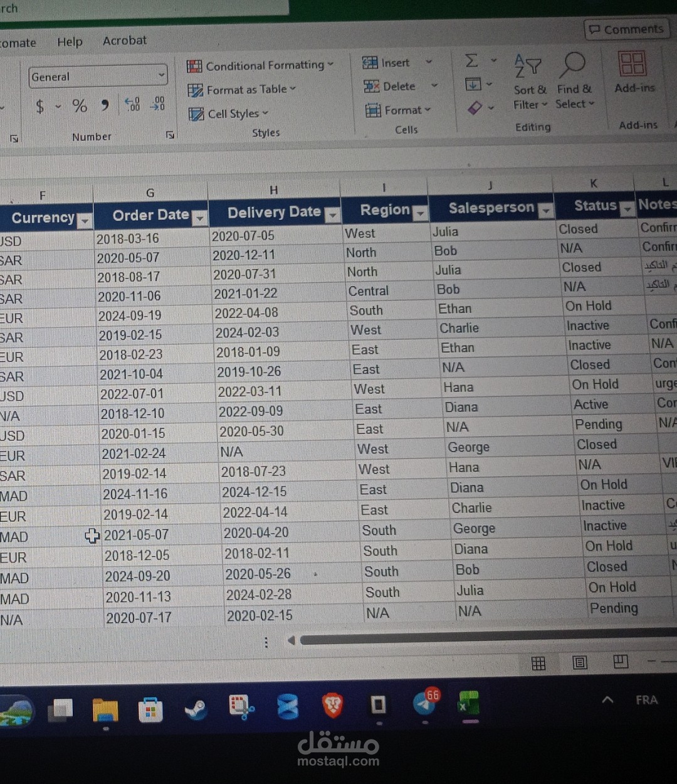Open Currency column filter dropdown
The image size is (677, 784).
tap(85, 220)
